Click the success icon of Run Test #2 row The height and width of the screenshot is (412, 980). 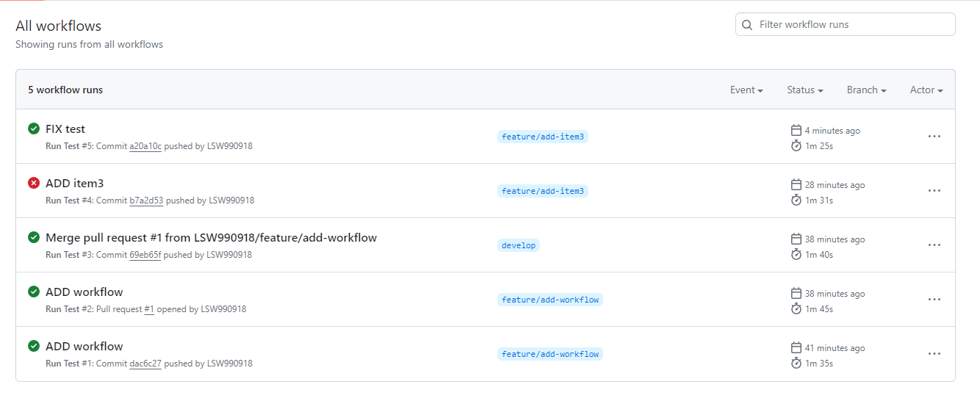[34, 292]
